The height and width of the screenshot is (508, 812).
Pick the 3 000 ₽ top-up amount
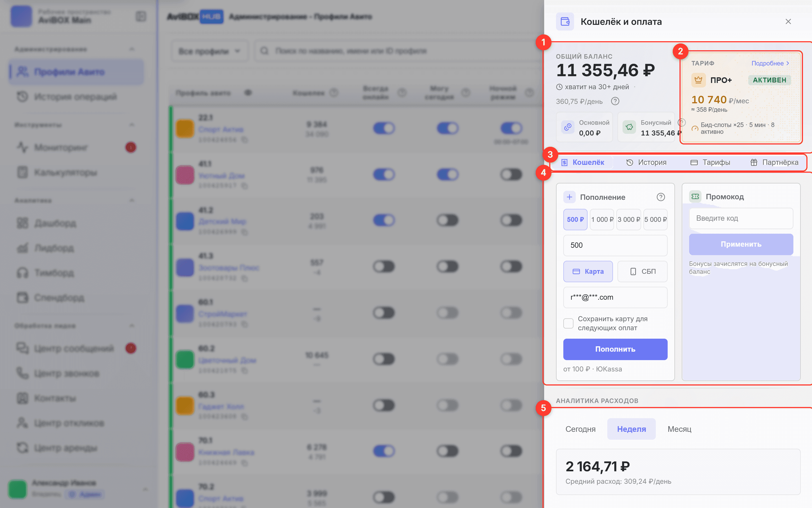pyautogui.click(x=629, y=219)
